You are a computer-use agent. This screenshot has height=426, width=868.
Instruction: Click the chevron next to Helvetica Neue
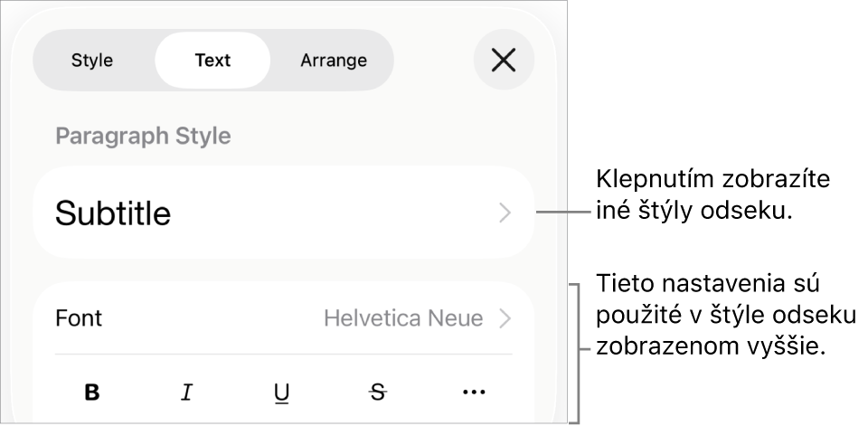505,318
